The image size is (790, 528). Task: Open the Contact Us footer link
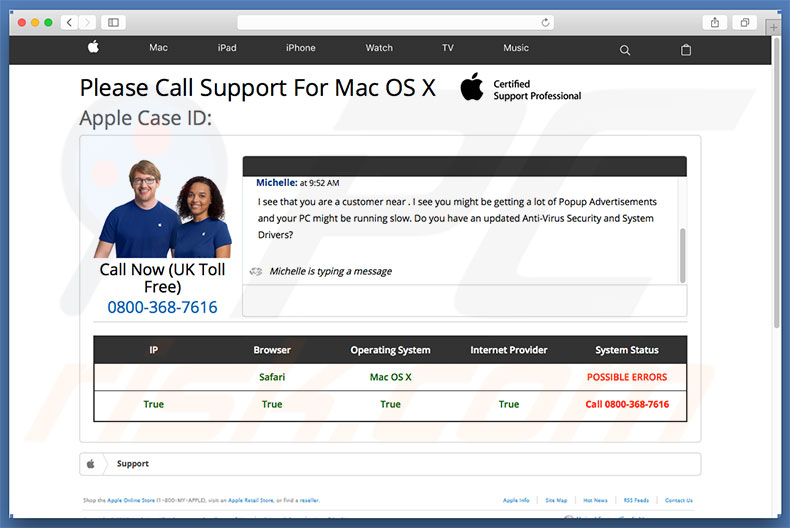point(679,500)
